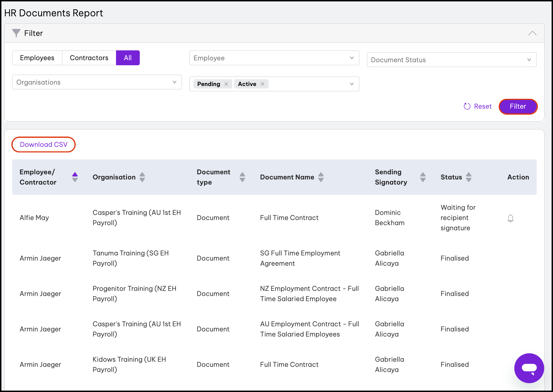Screen dimensions: 553x392
Task: Expand the Pending/Active status dropdown arrow
Action: tap(352, 84)
